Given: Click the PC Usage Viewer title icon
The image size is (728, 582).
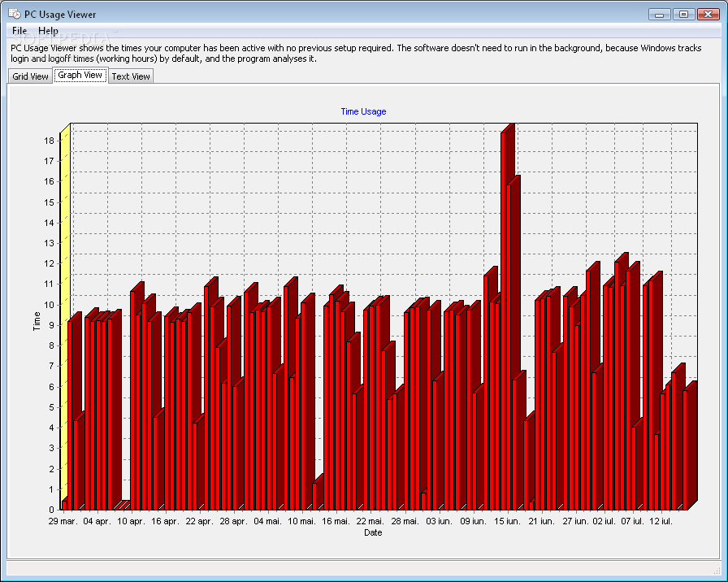Looking at the screenshot, I should point(15,14).
